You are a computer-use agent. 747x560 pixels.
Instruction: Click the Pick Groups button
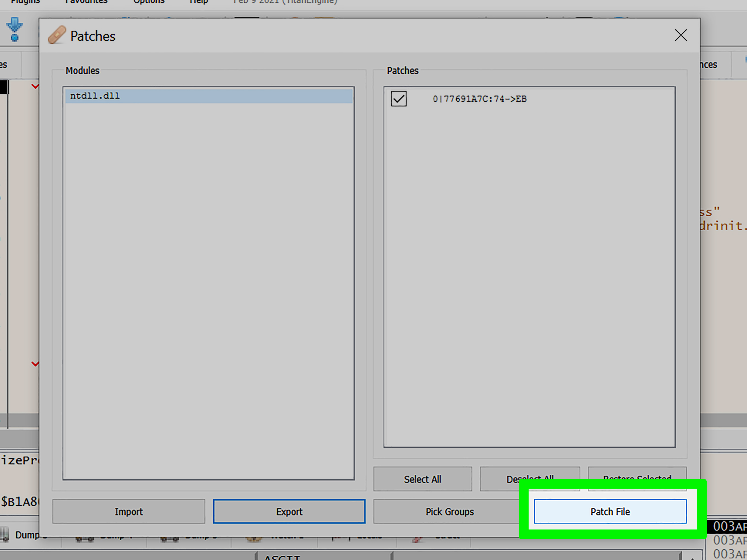pos(449,511)
